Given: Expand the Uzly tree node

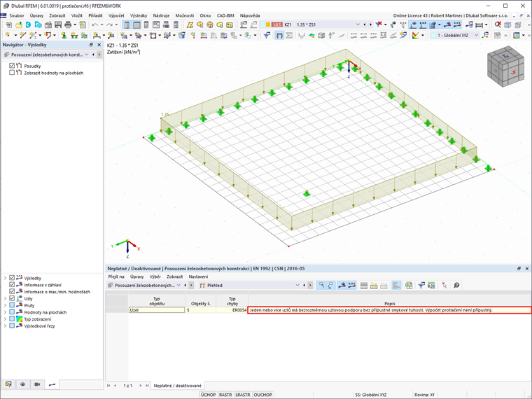Looking at the screenshot, I should click(x=5, y=298).
